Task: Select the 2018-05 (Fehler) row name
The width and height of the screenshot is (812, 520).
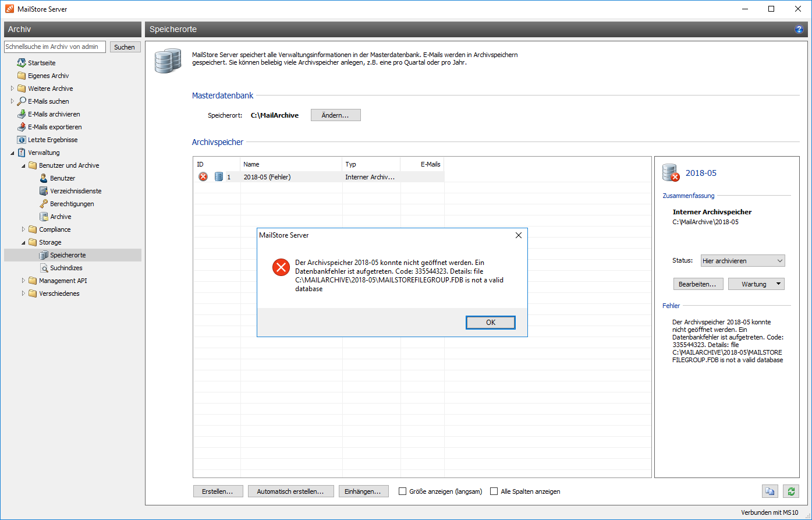Action: pos(267,177)
